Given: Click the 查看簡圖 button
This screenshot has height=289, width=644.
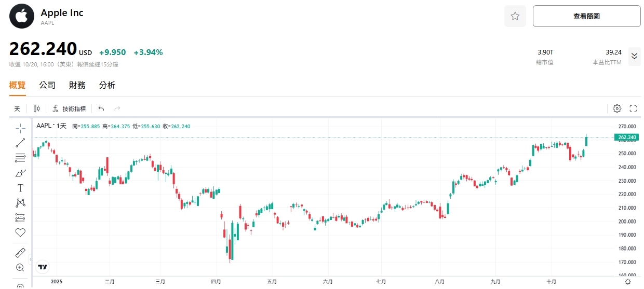Looking at the screenshot, I should click(x=586, y=16).
